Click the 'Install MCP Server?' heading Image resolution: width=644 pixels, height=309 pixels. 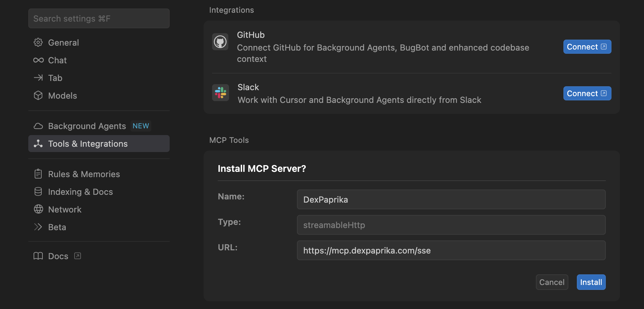(262, 169)
